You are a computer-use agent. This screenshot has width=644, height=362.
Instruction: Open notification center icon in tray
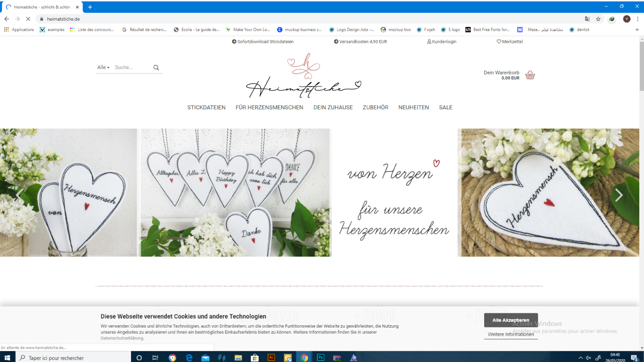tap(635, 358)
